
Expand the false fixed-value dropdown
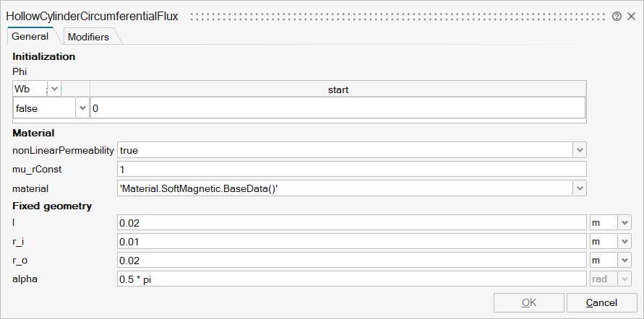(81, 108)
